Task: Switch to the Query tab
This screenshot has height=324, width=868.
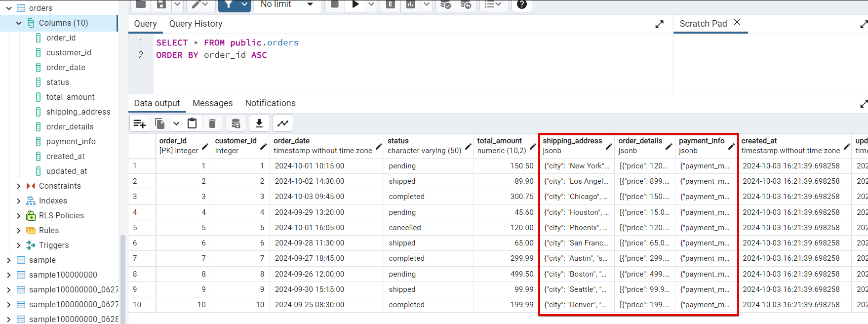Action: (145, 24)
